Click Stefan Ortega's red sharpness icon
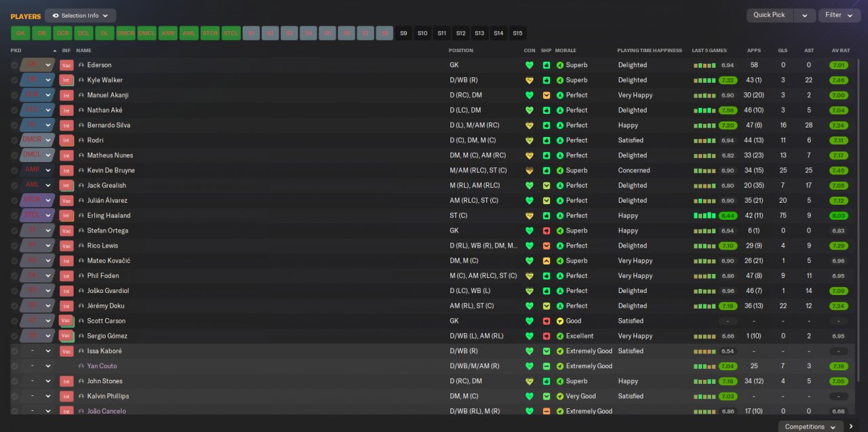 [547, 231]
